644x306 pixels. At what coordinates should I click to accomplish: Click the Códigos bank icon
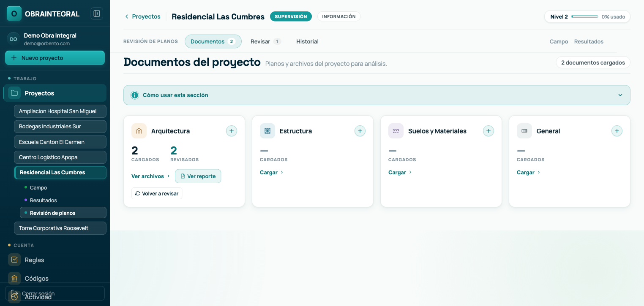tap(14, 278)
